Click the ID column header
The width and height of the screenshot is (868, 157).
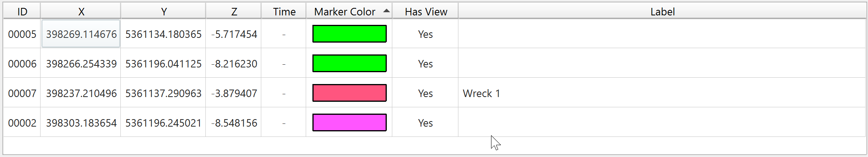click(x=22, y=11)
